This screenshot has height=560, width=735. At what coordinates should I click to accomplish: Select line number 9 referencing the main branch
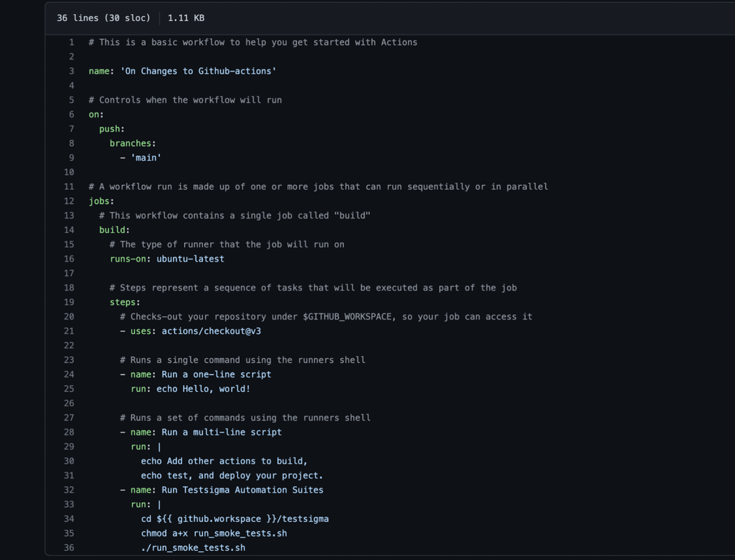pos(71,158)
